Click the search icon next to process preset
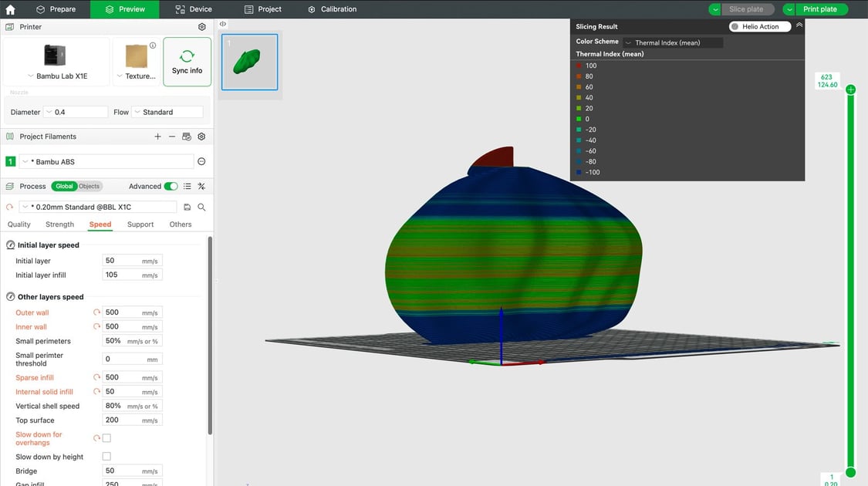The width and height of the screenshot is (868, 486). click(x=201, y=207)
